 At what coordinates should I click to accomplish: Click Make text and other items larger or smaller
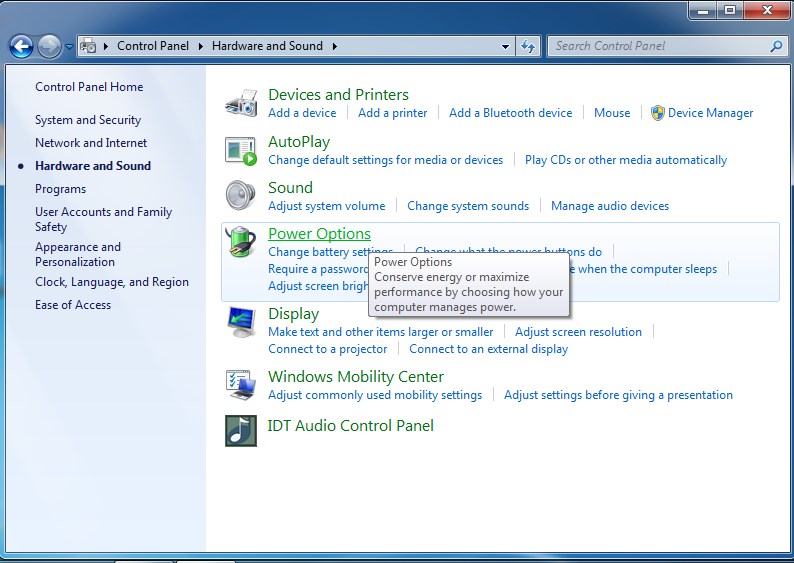(380, 332)
